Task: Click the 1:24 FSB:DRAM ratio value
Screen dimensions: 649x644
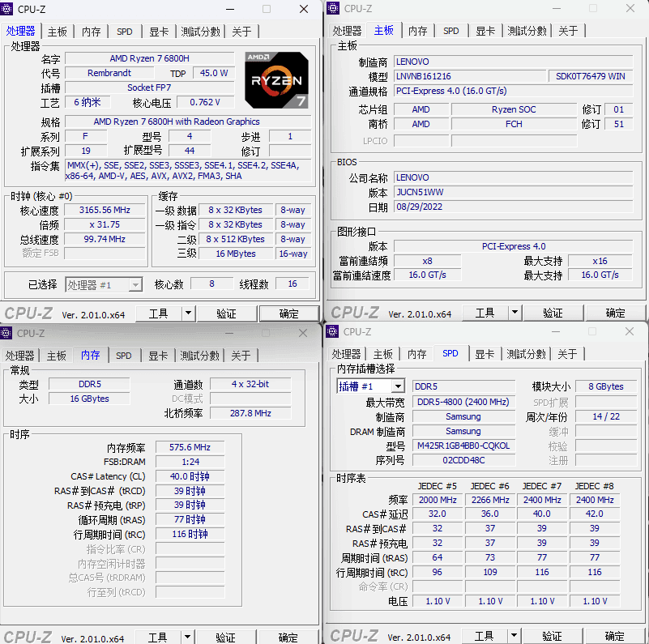Action: tap(190, 462)
